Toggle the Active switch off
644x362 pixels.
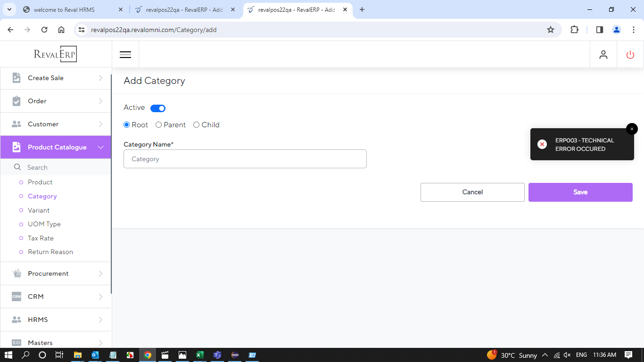[158, 108]
